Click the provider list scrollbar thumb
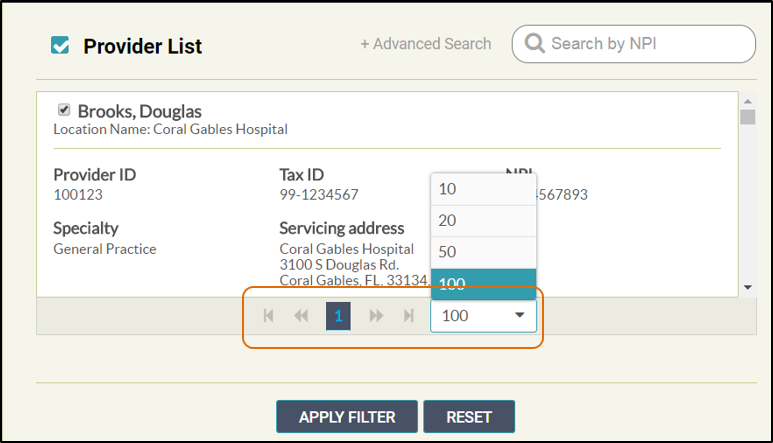This screenshot has height=443, width=773. pyautogui.click(x=747, y=117)
